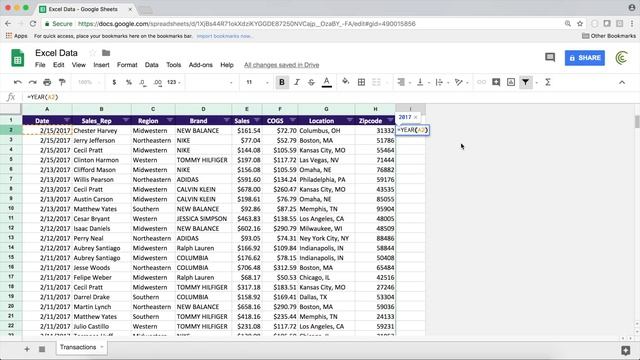The width and height of the screenshot is (640, 360).
Task: Decrease decimal places icon
Action: pos(142,82)
